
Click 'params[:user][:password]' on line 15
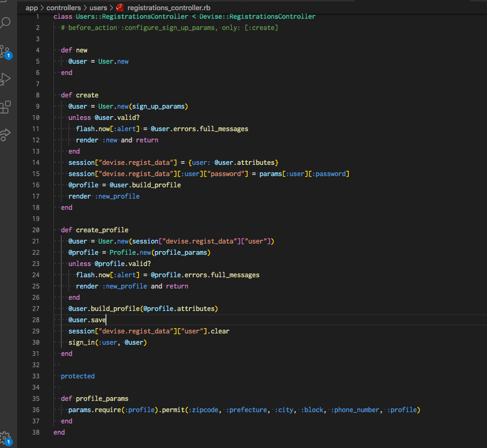[x=305, y=174]
